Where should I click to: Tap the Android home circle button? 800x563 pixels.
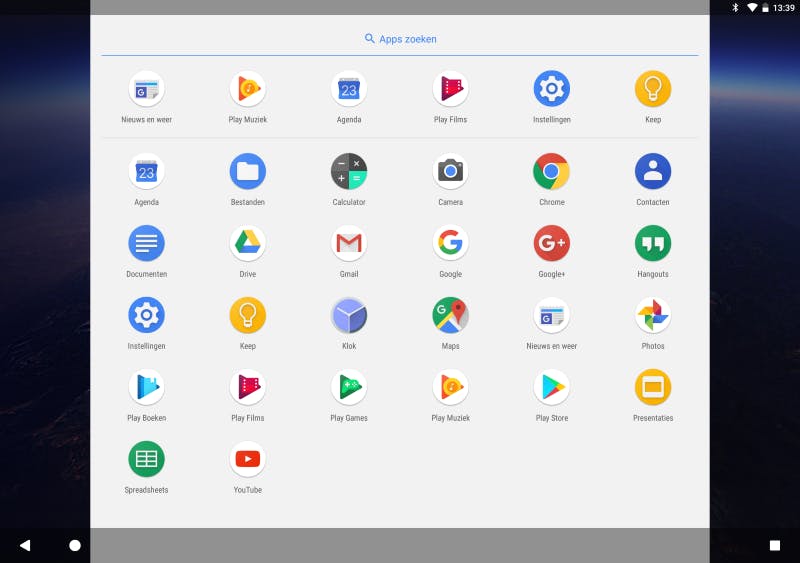coord(74,546)
